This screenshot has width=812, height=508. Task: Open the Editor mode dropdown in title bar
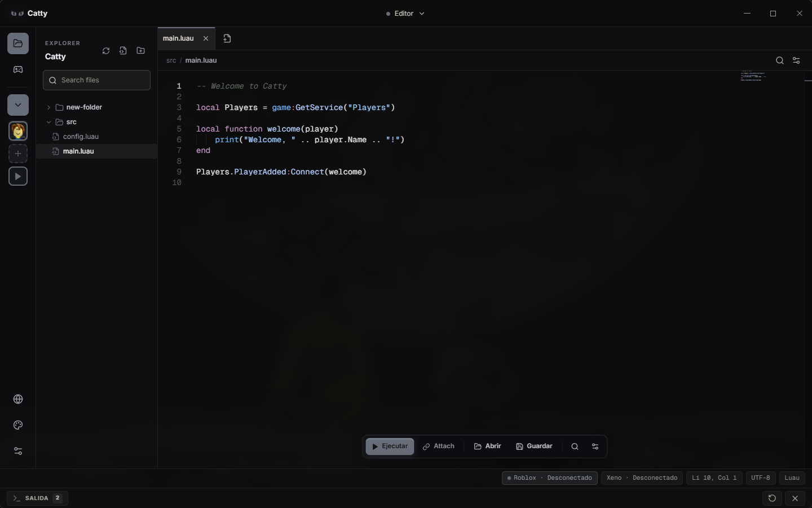click(405, 14)
